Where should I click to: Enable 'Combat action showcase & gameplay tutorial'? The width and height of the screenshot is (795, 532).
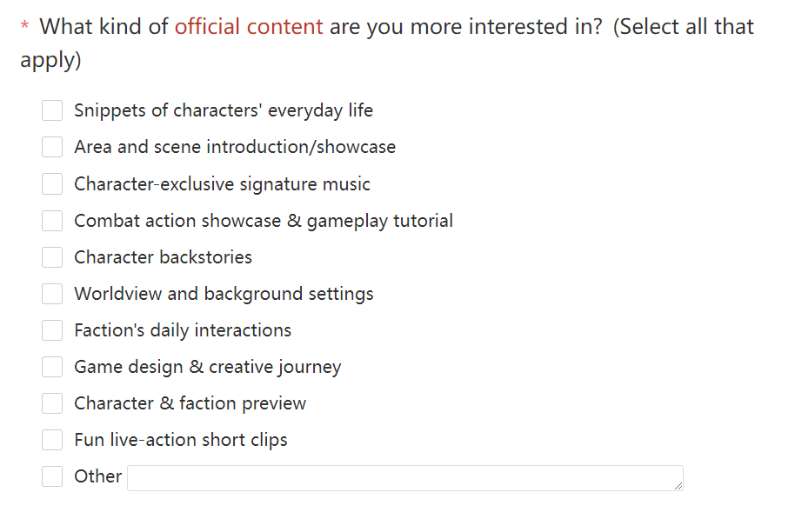click(52, 221)
